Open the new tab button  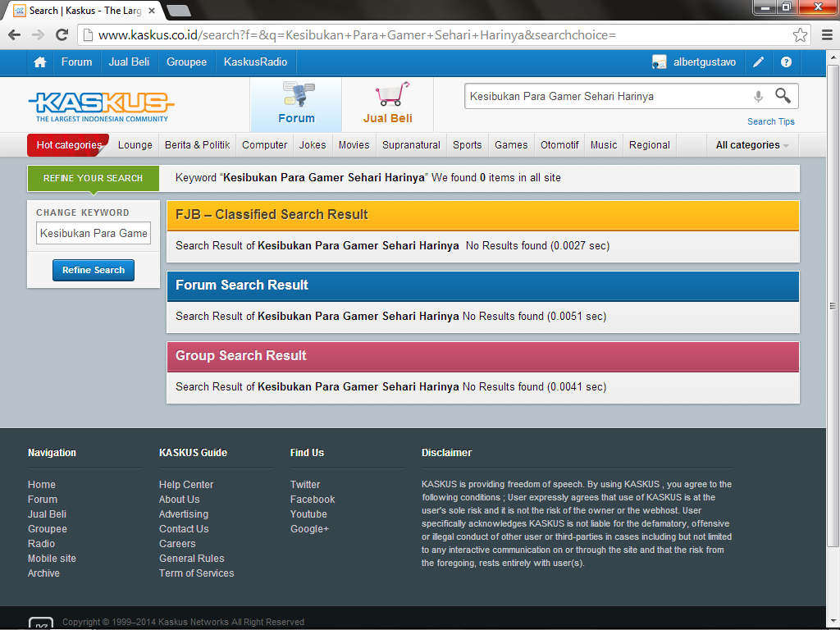click(179, 10)
